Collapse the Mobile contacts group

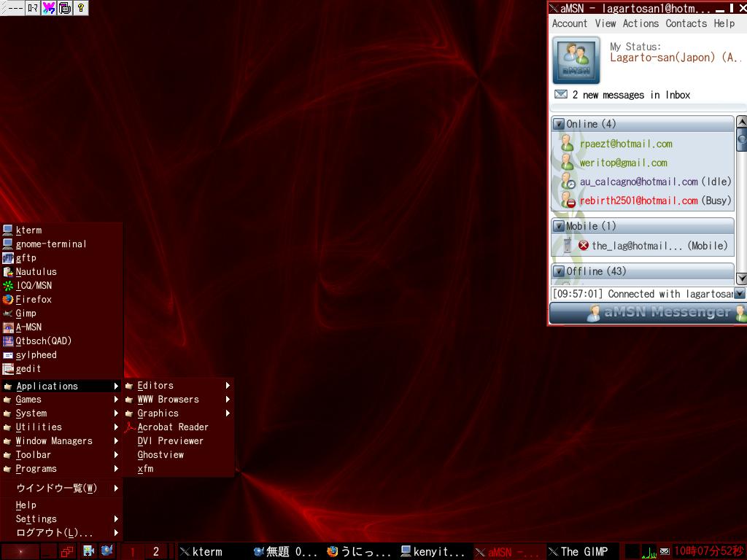[x=559, y=227]
